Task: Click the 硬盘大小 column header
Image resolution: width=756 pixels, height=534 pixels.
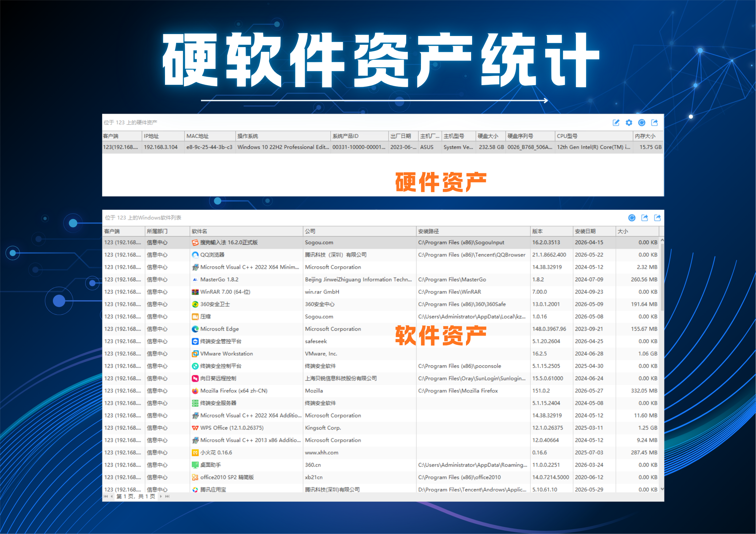Action: pyautogui.click(x=491, y=136)
